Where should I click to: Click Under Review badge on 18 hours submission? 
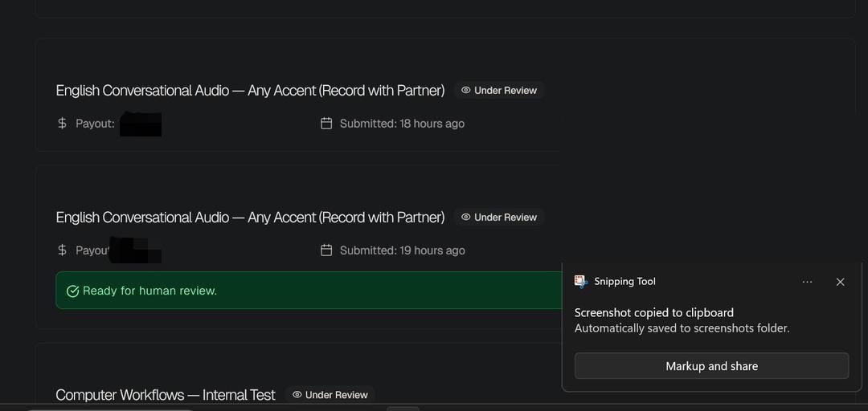coord(499,90)
